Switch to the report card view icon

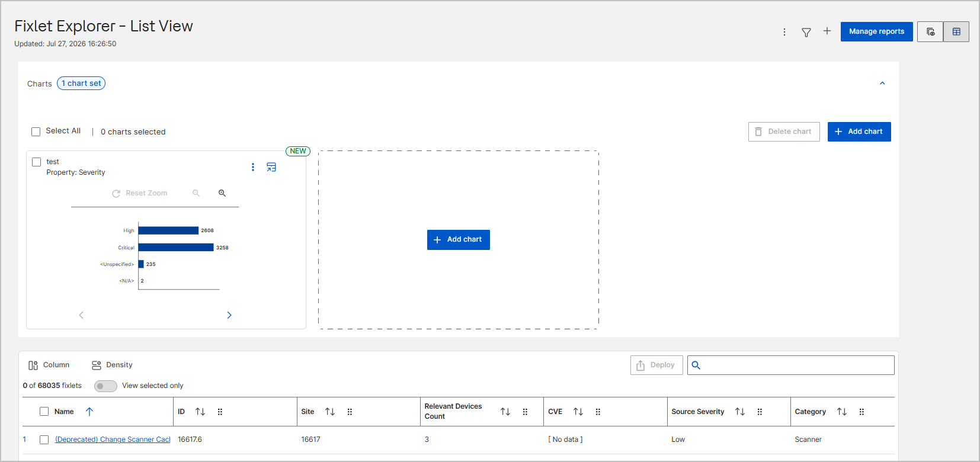tap(930, 32)
